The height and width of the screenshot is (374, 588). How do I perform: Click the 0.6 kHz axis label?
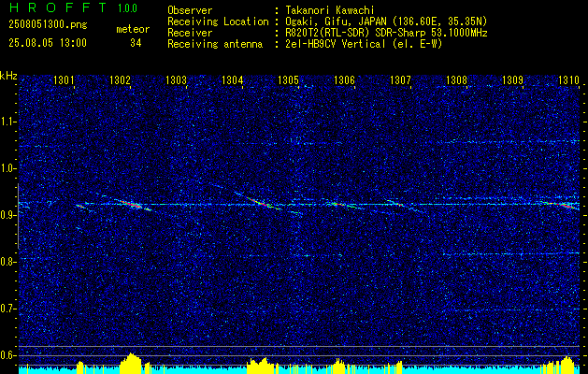(x=8, y=355)
